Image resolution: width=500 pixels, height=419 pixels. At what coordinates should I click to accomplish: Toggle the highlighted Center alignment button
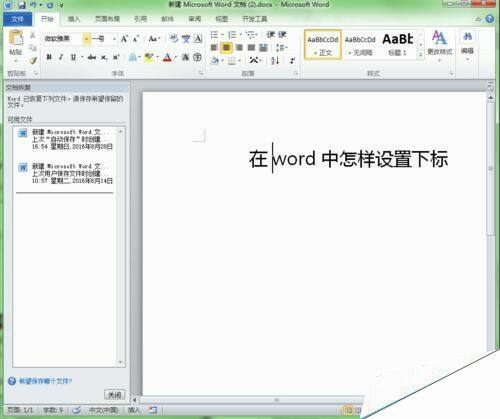tap(226, 48)
